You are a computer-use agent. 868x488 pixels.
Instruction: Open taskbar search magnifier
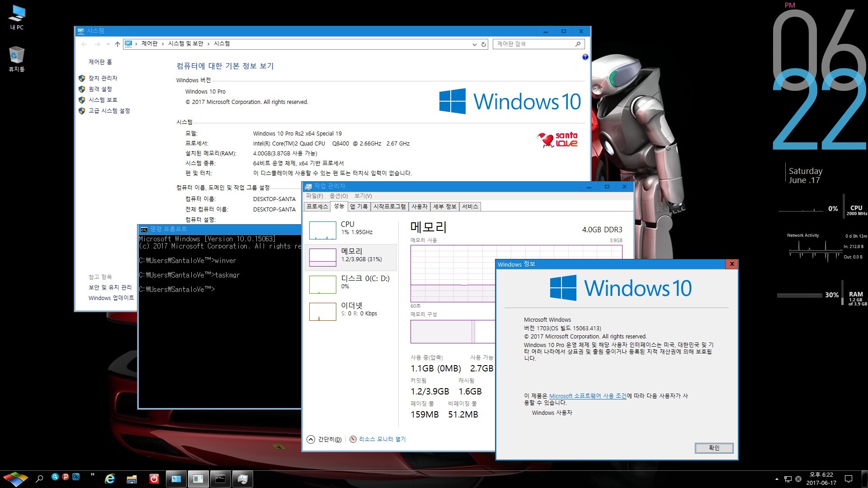click(39, 479)
